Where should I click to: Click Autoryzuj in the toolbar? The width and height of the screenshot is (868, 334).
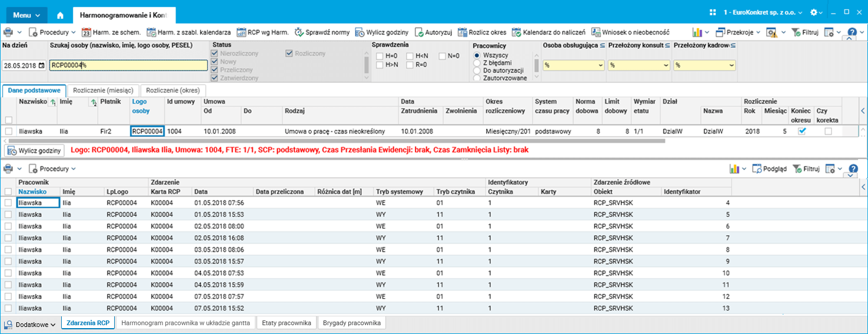coord(433,32)
